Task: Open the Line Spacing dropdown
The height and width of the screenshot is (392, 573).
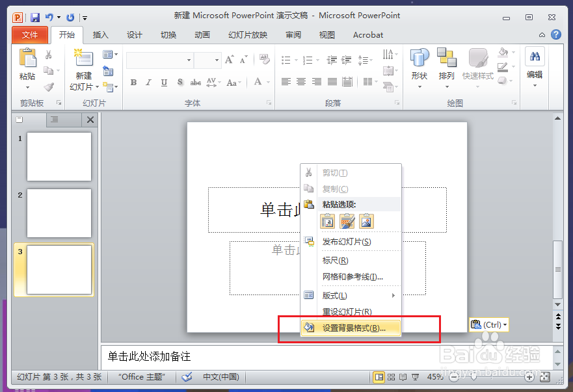Action: coord(365,60)
